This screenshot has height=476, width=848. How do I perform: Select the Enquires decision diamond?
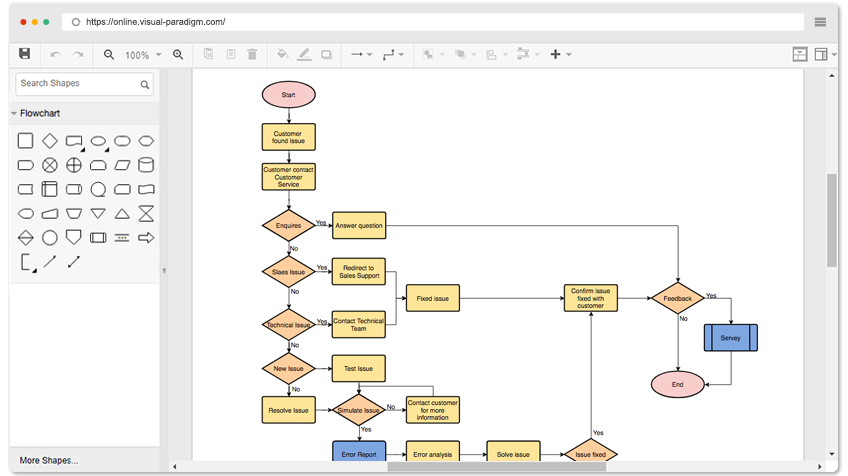[x=289, y=225]
